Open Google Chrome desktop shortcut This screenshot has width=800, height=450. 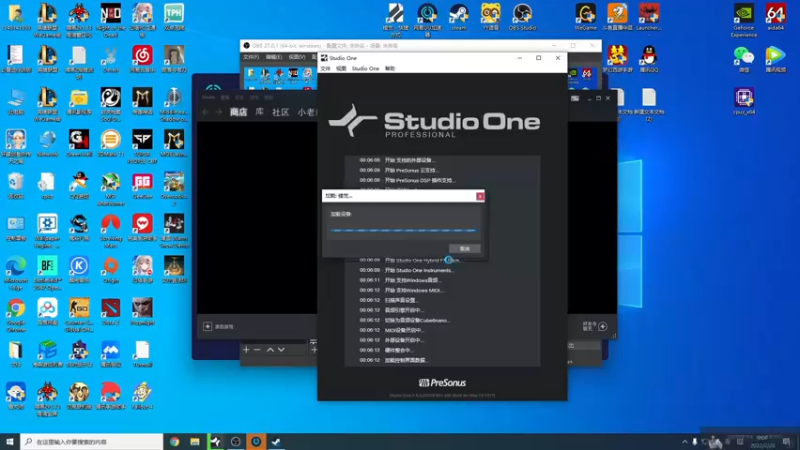point(16,315)
